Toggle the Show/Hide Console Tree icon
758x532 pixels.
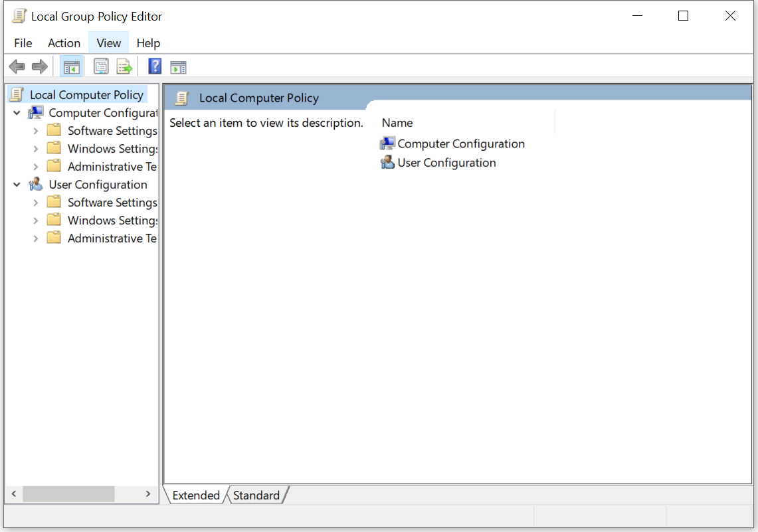point(72,66)
